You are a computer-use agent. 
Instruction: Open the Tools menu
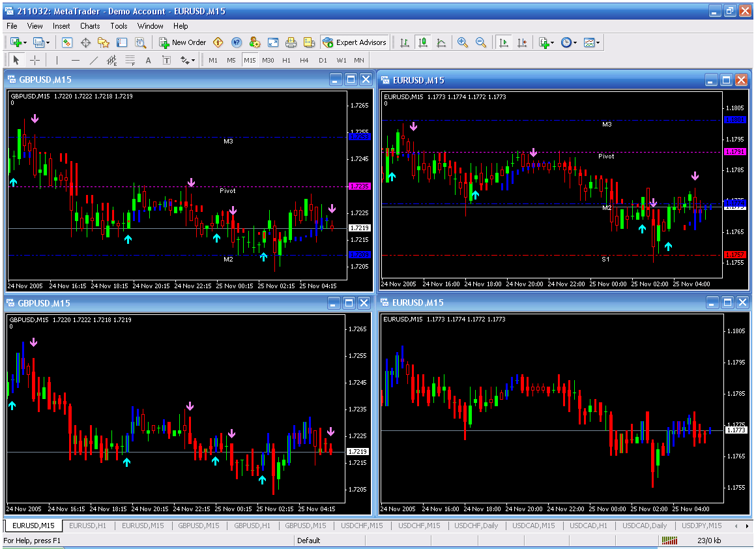119,26
